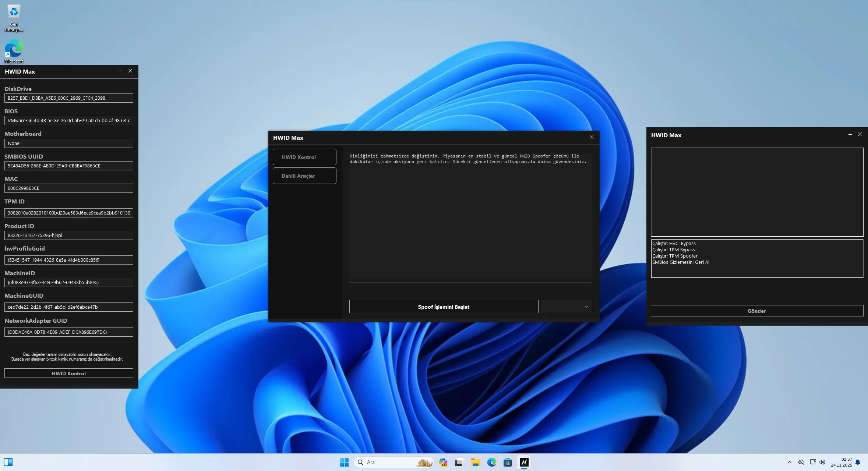Select 'Çalıştır: TPM Bypass' list entry
Viewport: 868px width, 471px height.
(674, 250)
